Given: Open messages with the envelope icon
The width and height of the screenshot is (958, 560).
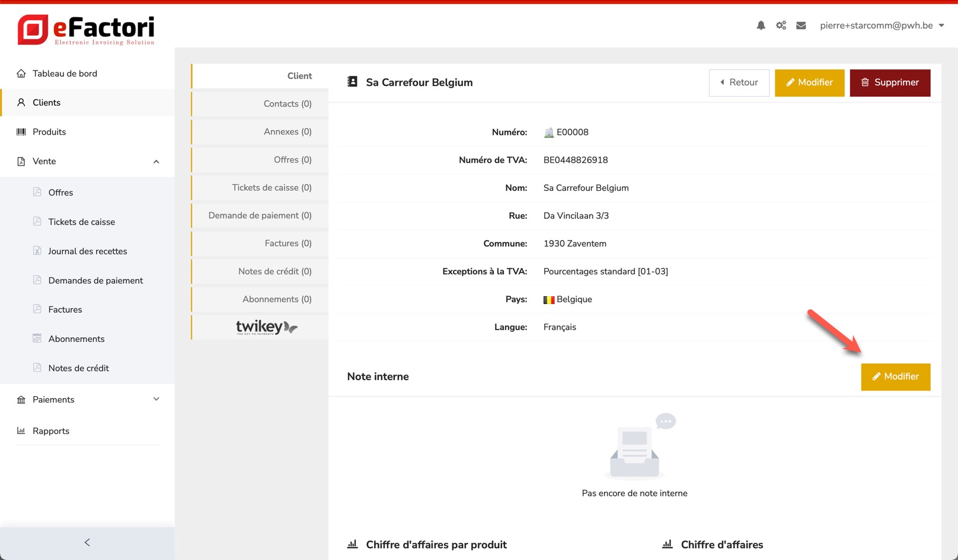Looking at the screenshot, I should tap(801, 25).
